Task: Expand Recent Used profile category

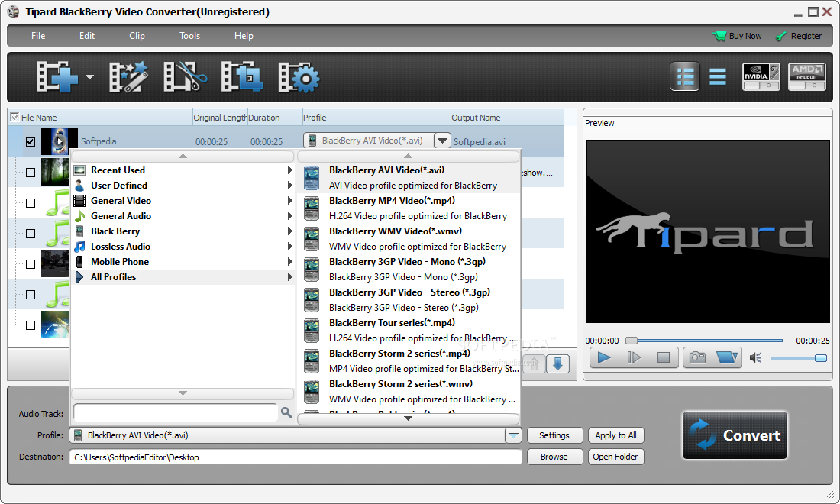Action: (183, 170)
